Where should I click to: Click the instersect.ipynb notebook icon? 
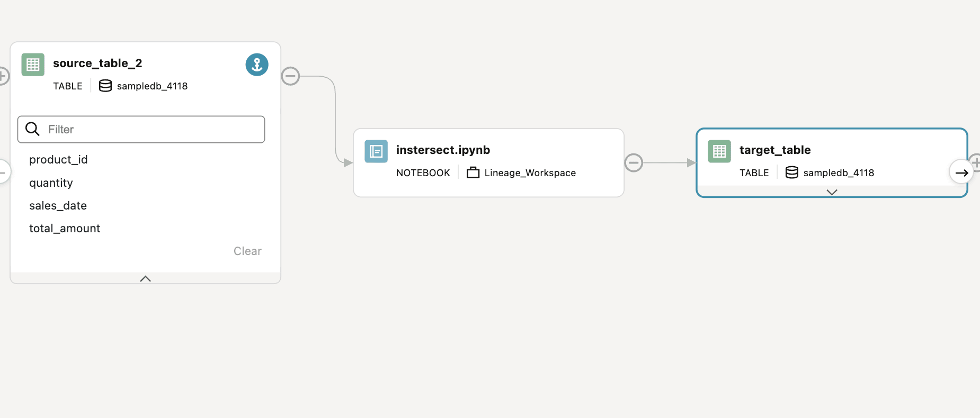tap(376, 151)
